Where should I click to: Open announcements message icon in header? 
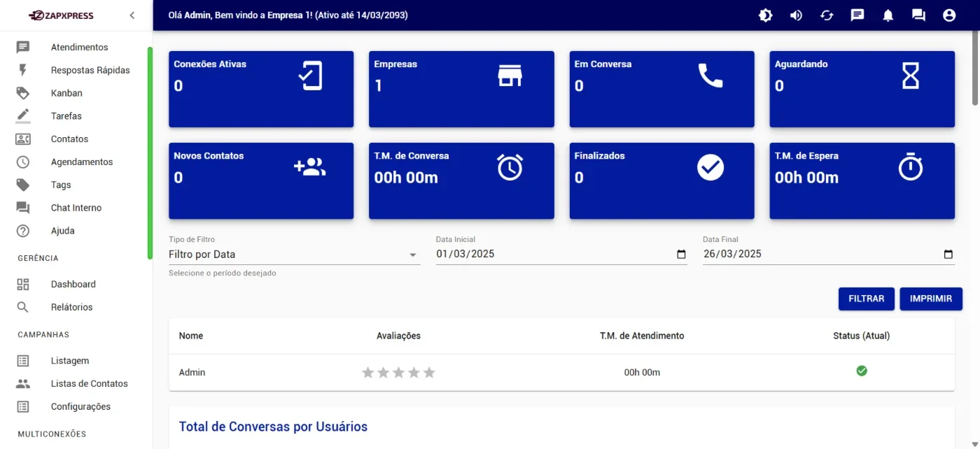pos(857,15)
